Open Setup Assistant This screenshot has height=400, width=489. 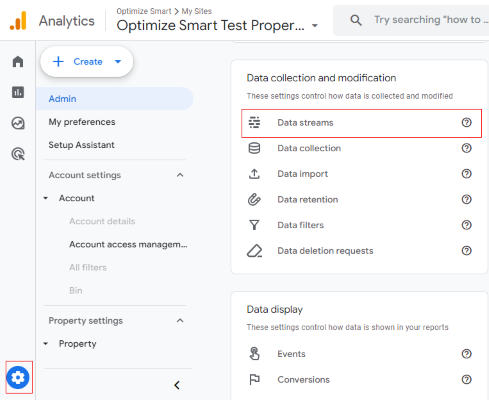81,145
